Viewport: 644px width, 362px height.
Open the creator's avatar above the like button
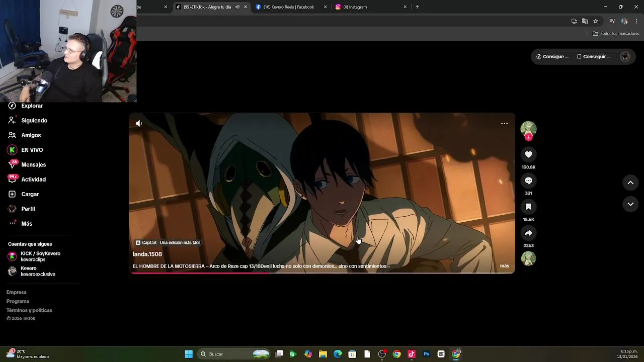528,129
